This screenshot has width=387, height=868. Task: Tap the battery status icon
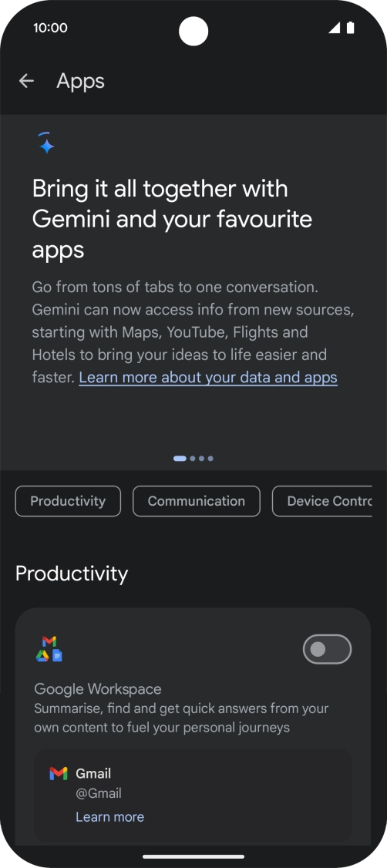point(351,28)
